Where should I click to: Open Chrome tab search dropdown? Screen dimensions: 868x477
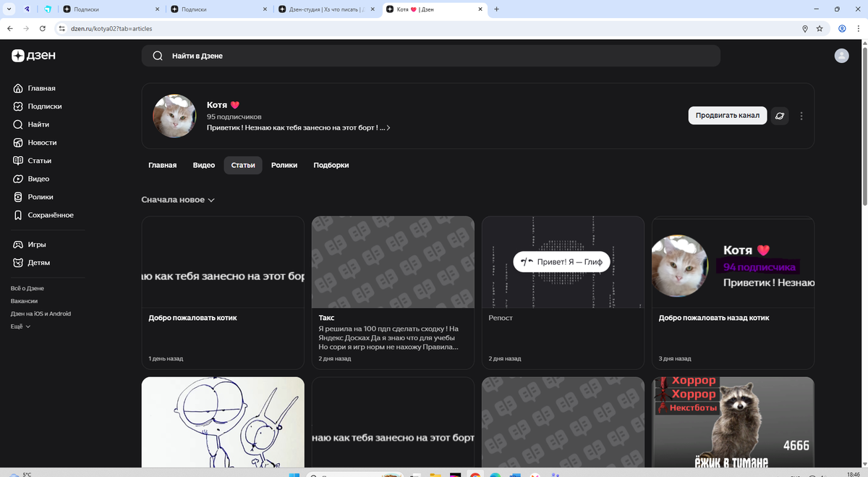(x=9, y=9)
